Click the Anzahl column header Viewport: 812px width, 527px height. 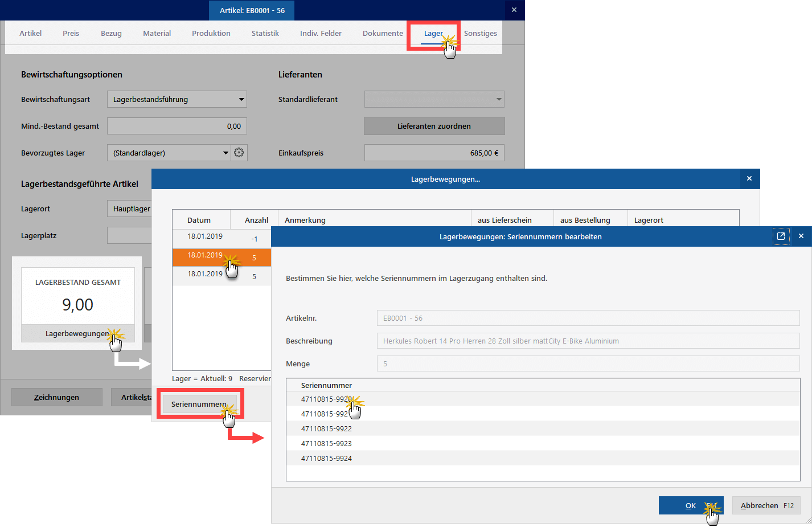[254, 219]
